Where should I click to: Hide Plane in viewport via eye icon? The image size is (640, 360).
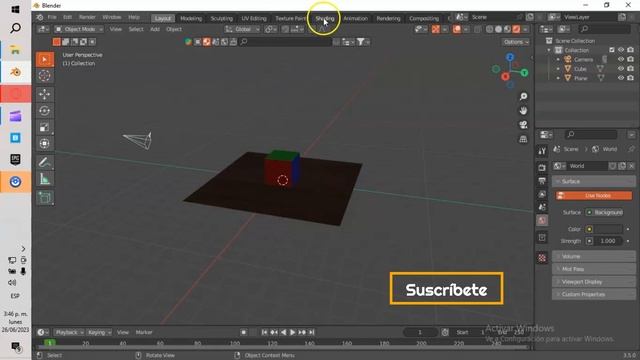point(621,78)
